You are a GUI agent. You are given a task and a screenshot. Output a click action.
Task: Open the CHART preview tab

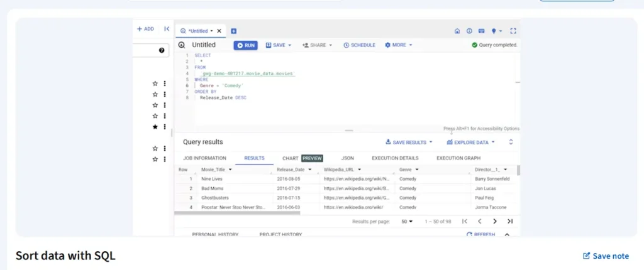[303, 158]
